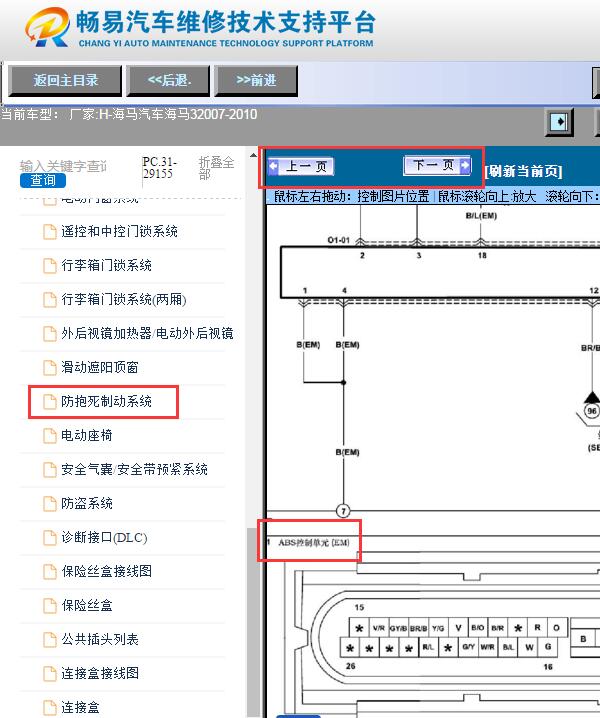Click the 畅易 platform logo icon
The image size is (600, 718).
click(x=47, y=27)
